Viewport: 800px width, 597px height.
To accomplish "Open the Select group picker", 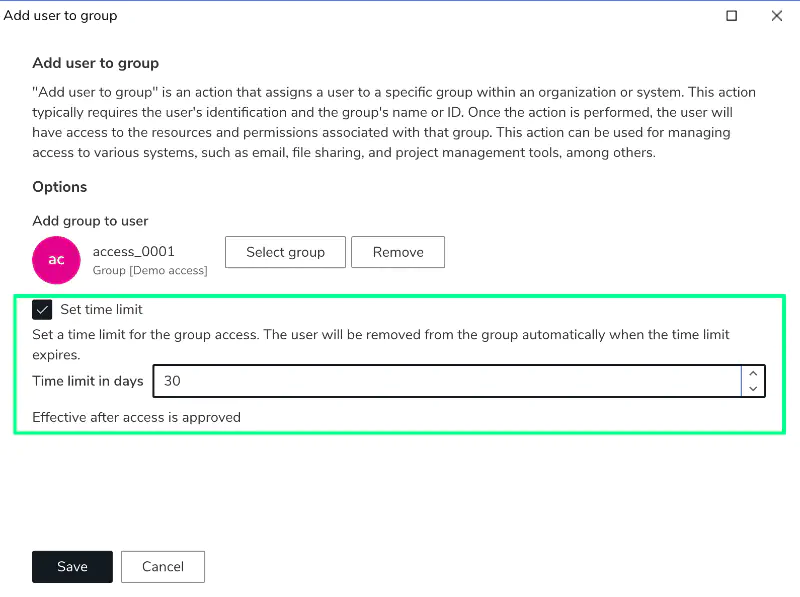I will tap(285, 252).
